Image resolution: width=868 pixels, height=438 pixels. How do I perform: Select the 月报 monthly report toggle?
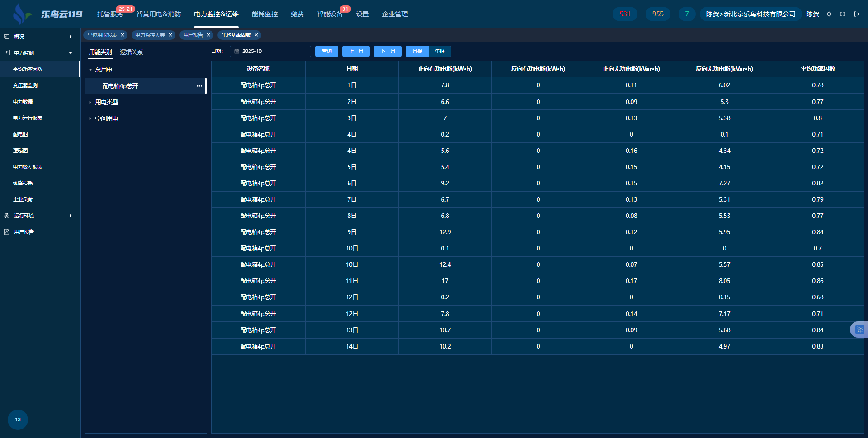click(x=417, y=52)
